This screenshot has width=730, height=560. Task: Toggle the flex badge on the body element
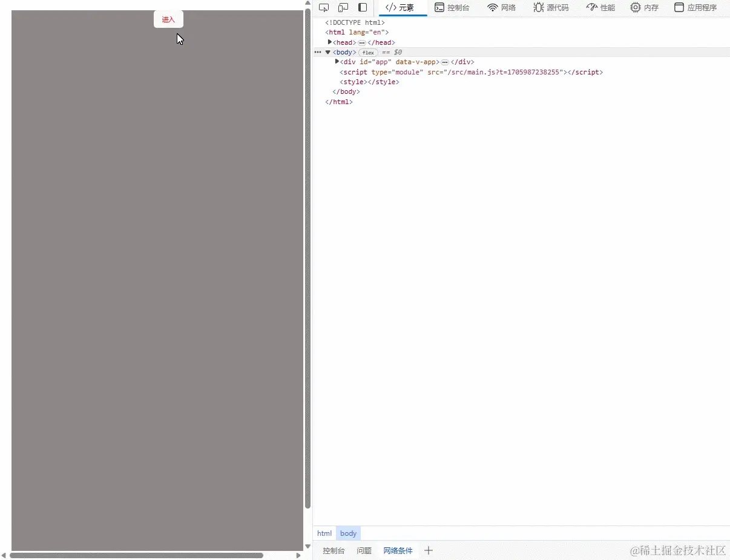point(369,53)
